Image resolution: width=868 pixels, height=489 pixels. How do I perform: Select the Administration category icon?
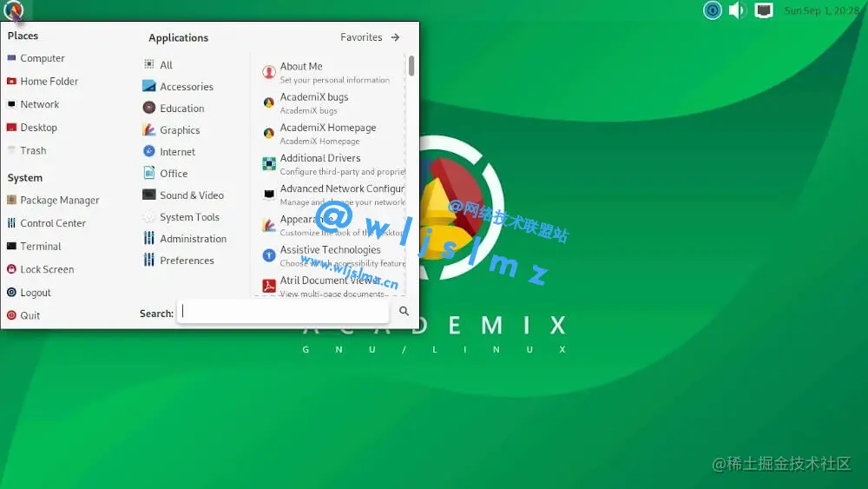[x=149, y=238]
